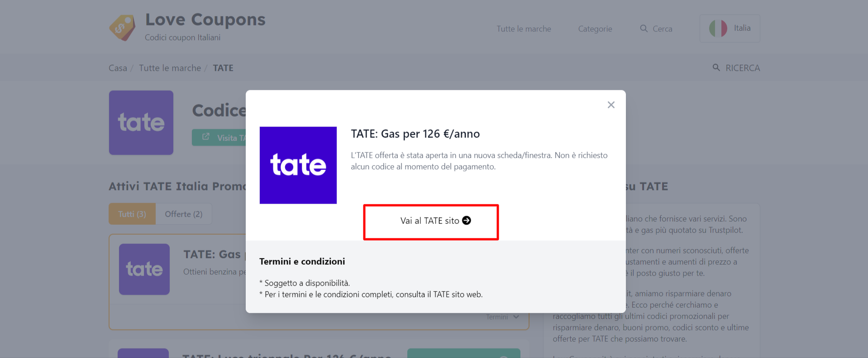Select the Offerte (2) tab
Viewport: 868px width, 358px height.
point(184,214)
